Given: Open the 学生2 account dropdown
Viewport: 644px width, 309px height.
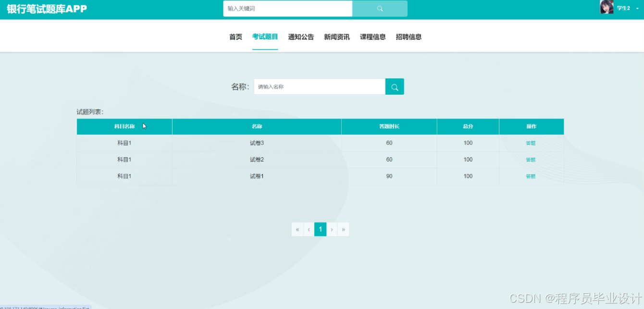Looking at the screenshot, I should pos(625,8).
